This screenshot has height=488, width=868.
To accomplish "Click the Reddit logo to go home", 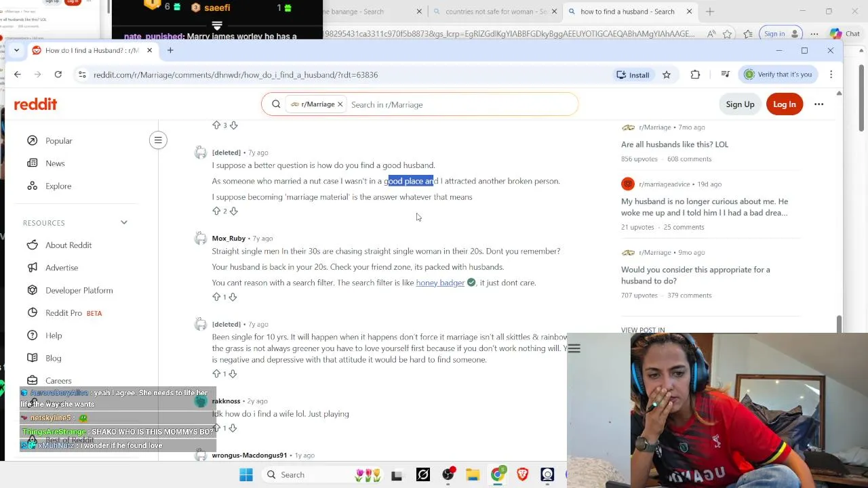I will pyautogui.click(x=35, y=104).
